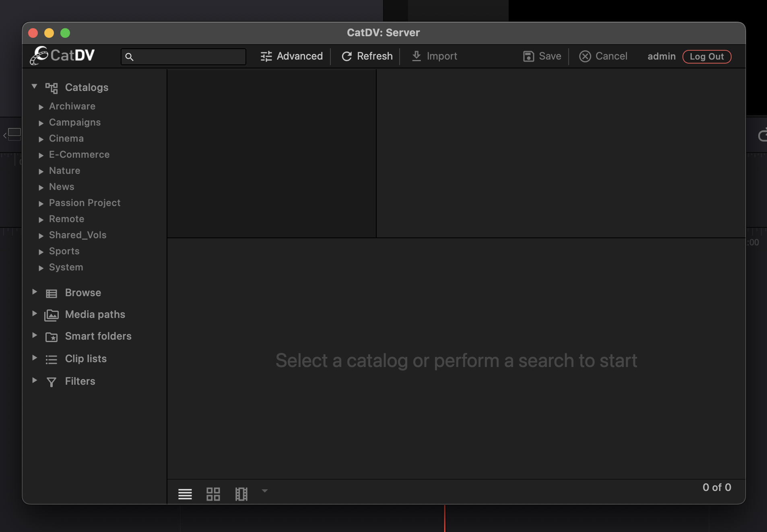Select the Remote catalog
This screenshot has width=767, height=532.
[66, 219]
